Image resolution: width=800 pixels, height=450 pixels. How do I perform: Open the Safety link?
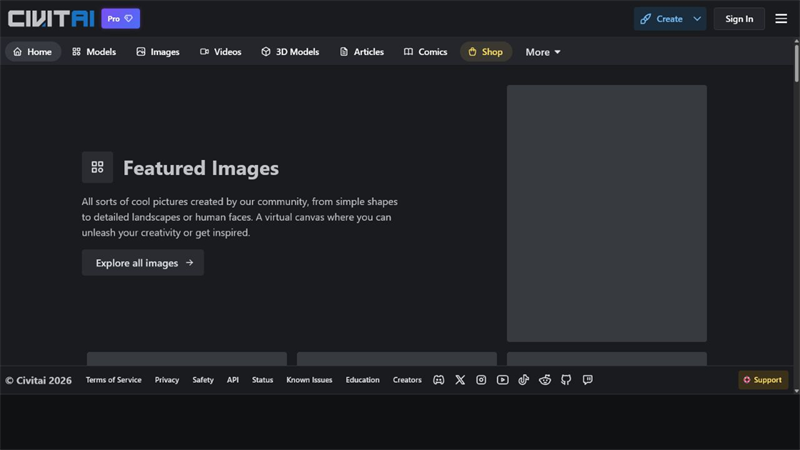[203, 380]
